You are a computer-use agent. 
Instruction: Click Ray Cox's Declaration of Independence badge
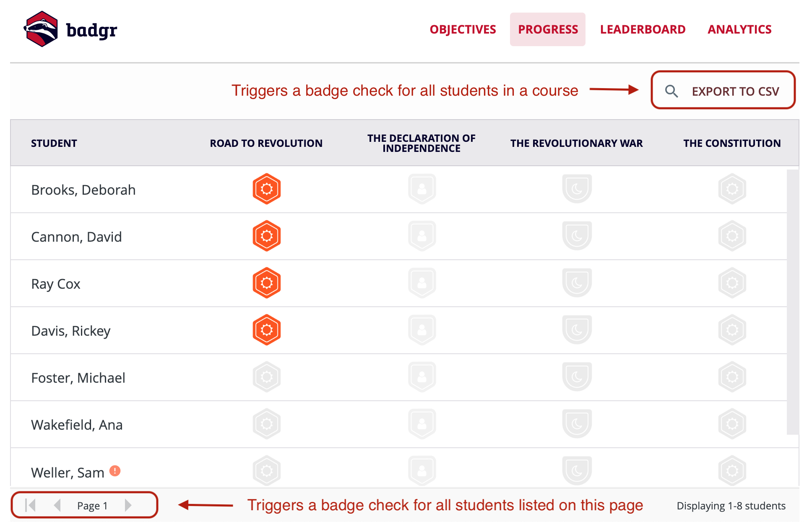click(x=422, y=283)
